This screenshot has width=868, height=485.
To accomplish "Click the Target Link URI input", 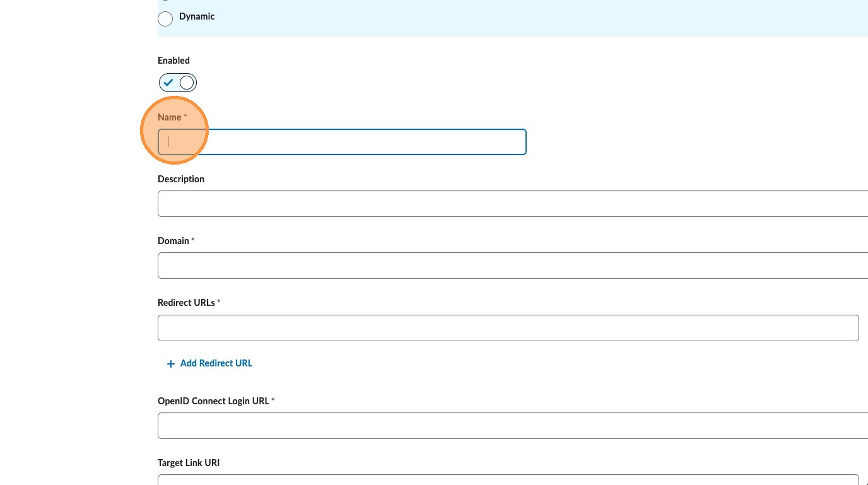I will pyautogui.click(x=508, y=480).
